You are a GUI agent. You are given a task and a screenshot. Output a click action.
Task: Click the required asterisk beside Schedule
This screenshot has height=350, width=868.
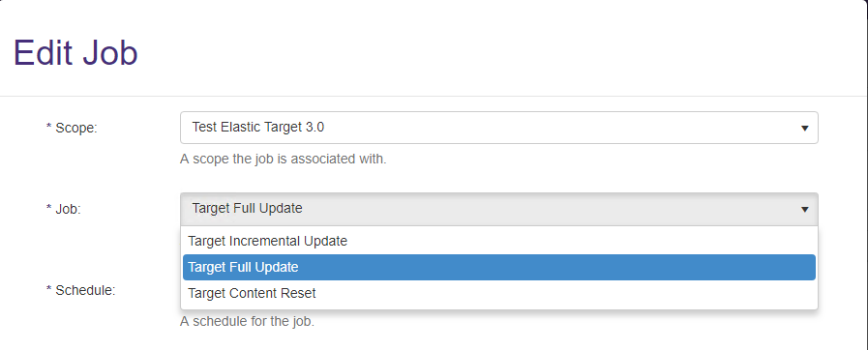(x=48, y=289)
